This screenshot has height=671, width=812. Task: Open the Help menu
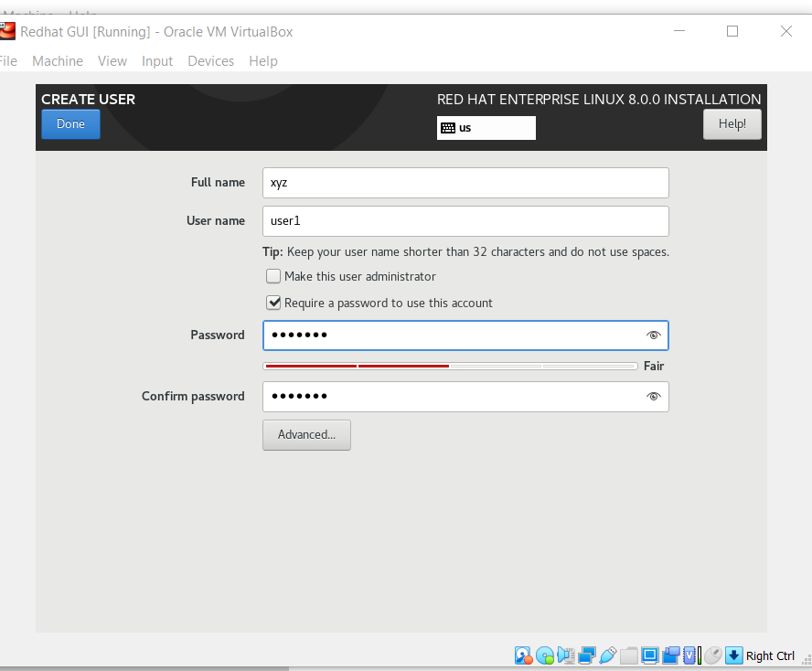(x=263, y=61)
